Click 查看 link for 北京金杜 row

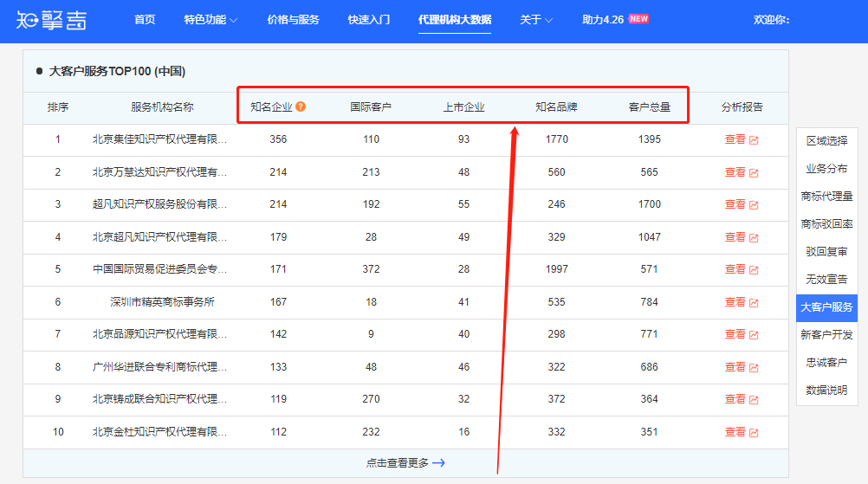click(x=735, y=431)
